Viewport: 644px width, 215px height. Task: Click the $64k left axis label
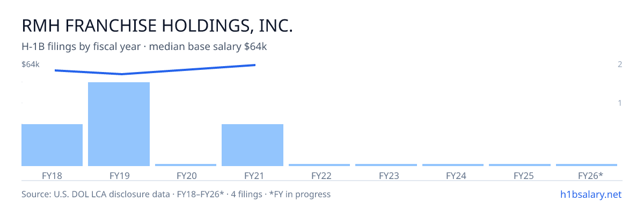(x=31, y=64)
